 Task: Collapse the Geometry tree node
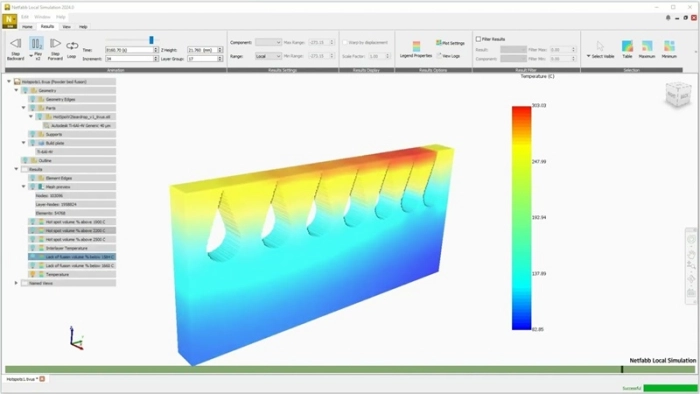click(17, 91)
